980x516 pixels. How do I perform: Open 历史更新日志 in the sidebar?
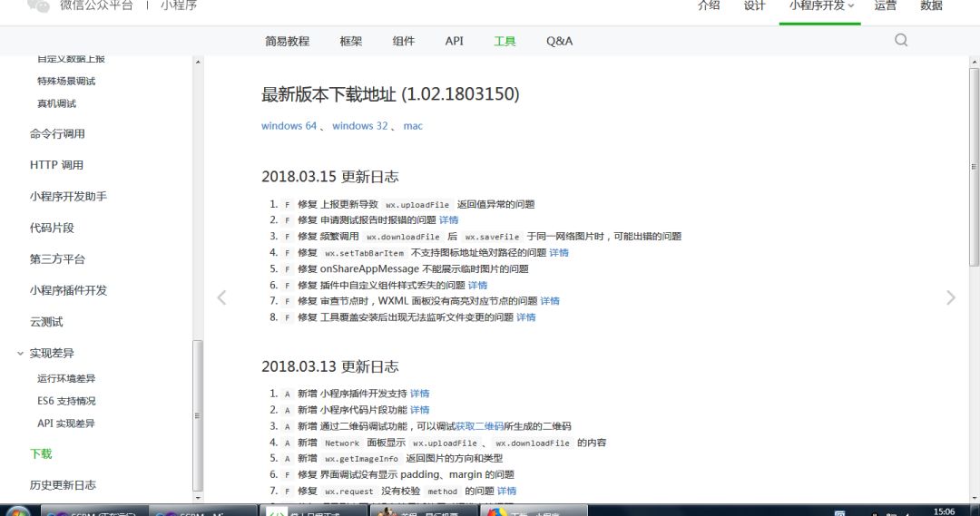63,485
